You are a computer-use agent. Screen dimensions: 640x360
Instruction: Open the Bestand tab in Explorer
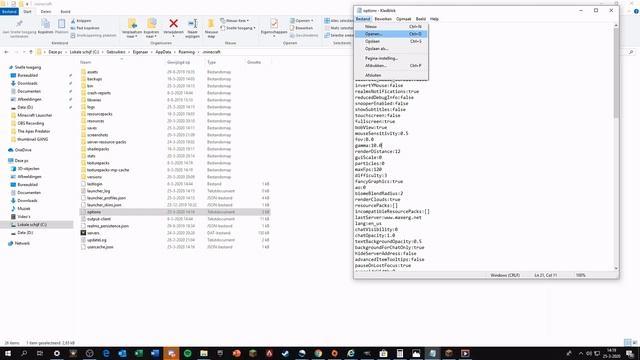[9, 11]
